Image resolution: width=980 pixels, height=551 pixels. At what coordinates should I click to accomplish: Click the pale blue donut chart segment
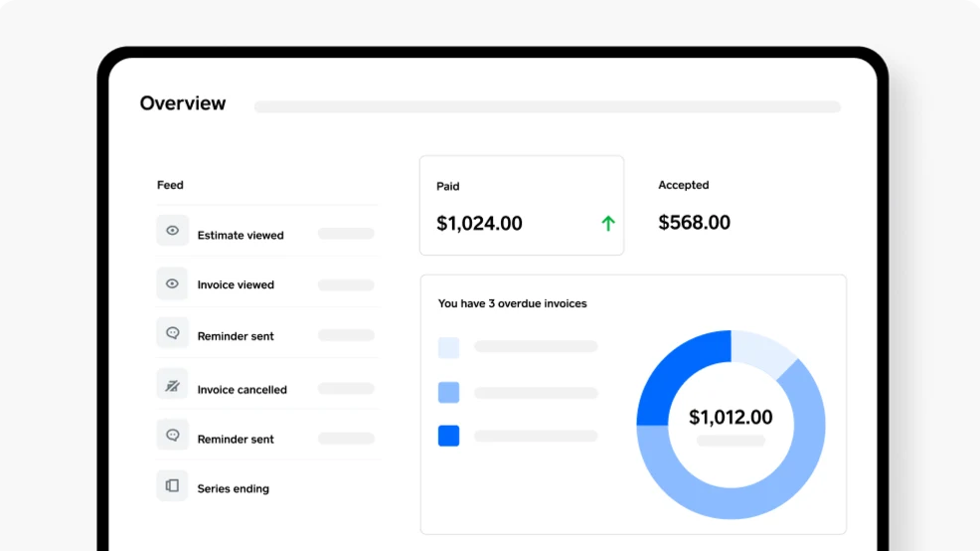760,351
